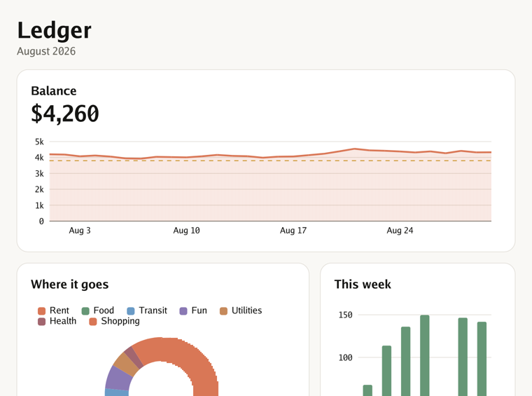The width and height of the screenshot is (532, 396).
Task: Click the Aug 3 axis label
Action: (x=80, y=231)
